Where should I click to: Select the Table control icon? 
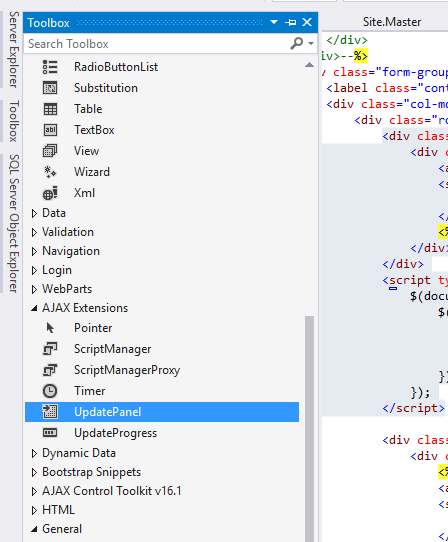coord(50,109)
